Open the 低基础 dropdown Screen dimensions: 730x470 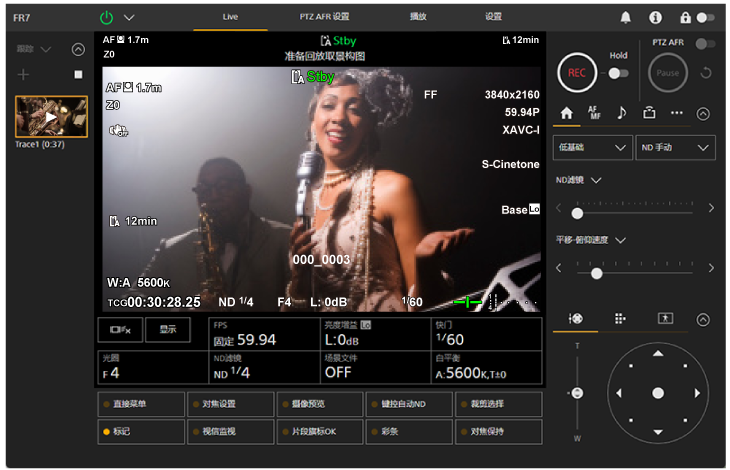tap(592, 147)
